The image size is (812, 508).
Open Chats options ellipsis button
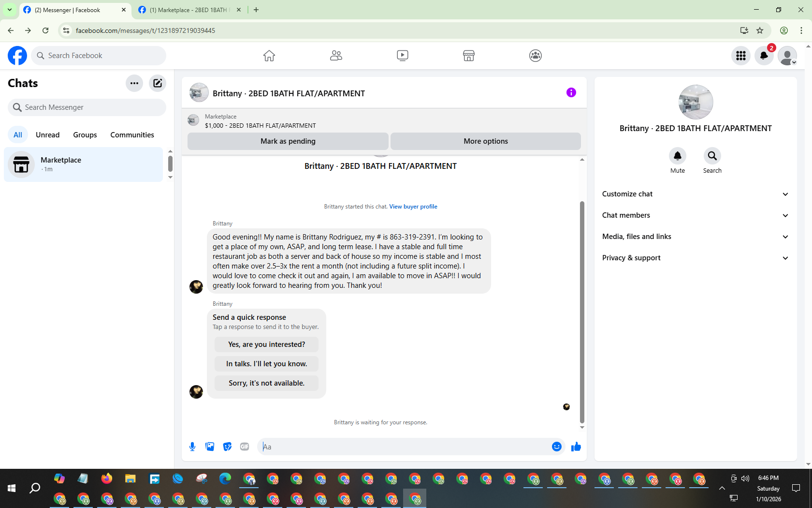134,83
